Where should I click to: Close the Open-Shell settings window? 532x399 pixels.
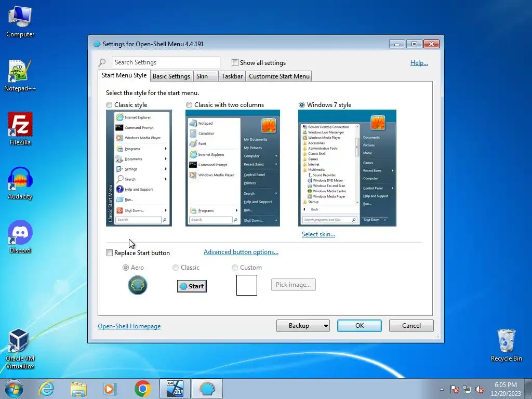(x=431, y=44)
